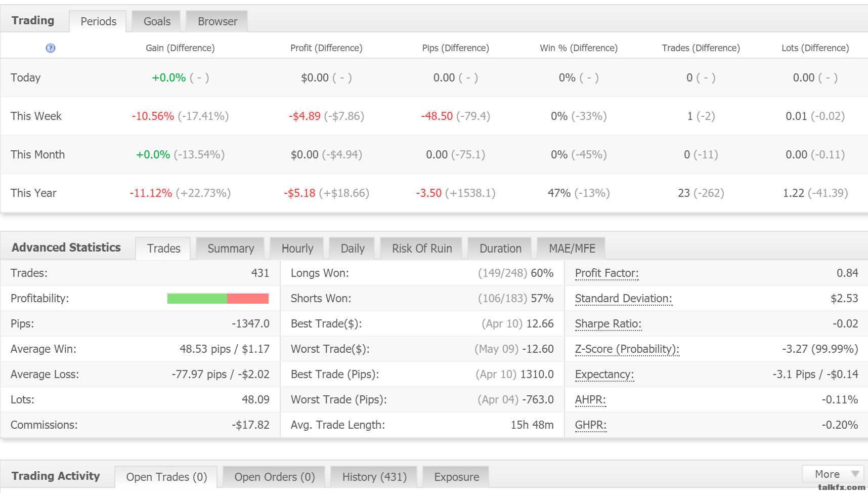Click This Year profit value -$5.18
Screen dimensions: 868x493
point(299,193)
